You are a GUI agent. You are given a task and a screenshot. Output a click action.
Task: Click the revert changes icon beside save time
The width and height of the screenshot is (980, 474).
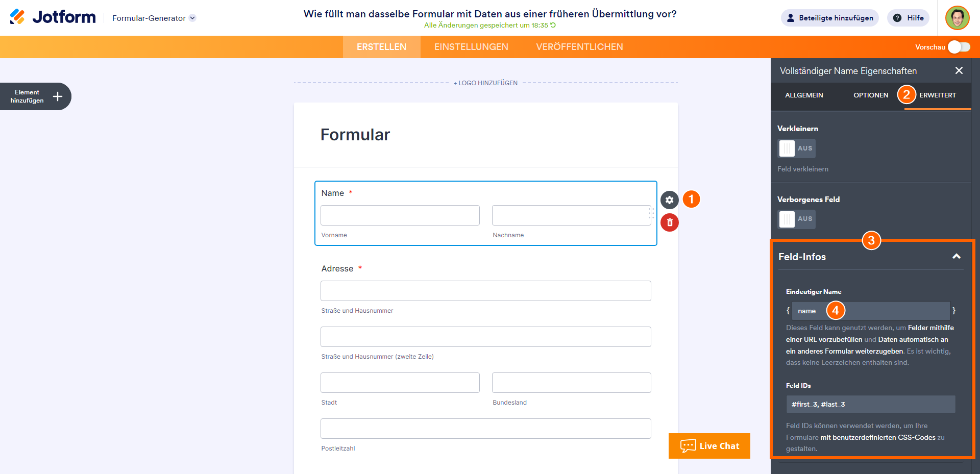point(553,25)
